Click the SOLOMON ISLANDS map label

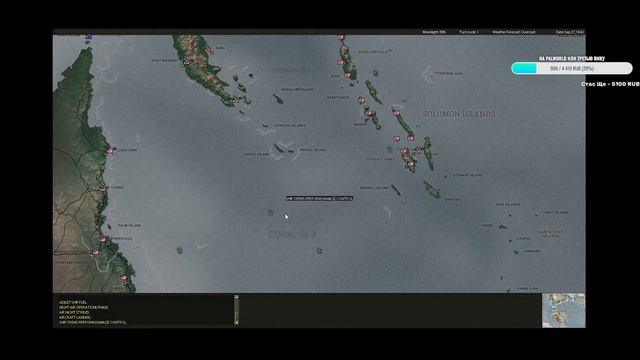tap(459, 114)
